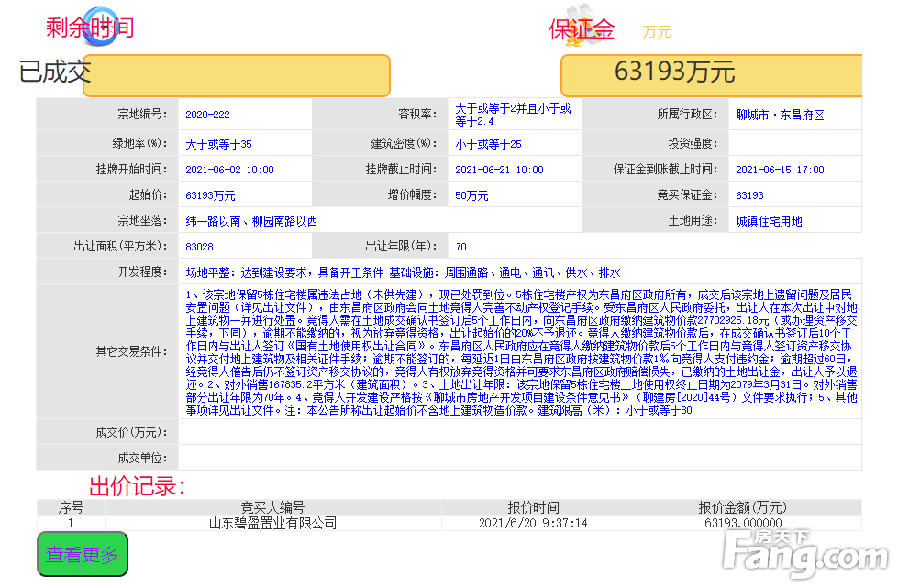
Task: Click the district value 聊城市·东昌府区
Action: tap(780, 115)
